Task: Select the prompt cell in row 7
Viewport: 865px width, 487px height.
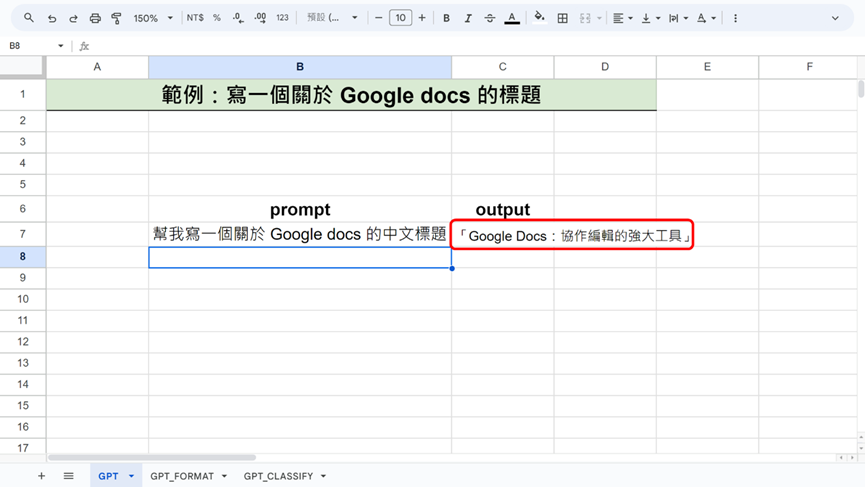Action: pos(300,234)
